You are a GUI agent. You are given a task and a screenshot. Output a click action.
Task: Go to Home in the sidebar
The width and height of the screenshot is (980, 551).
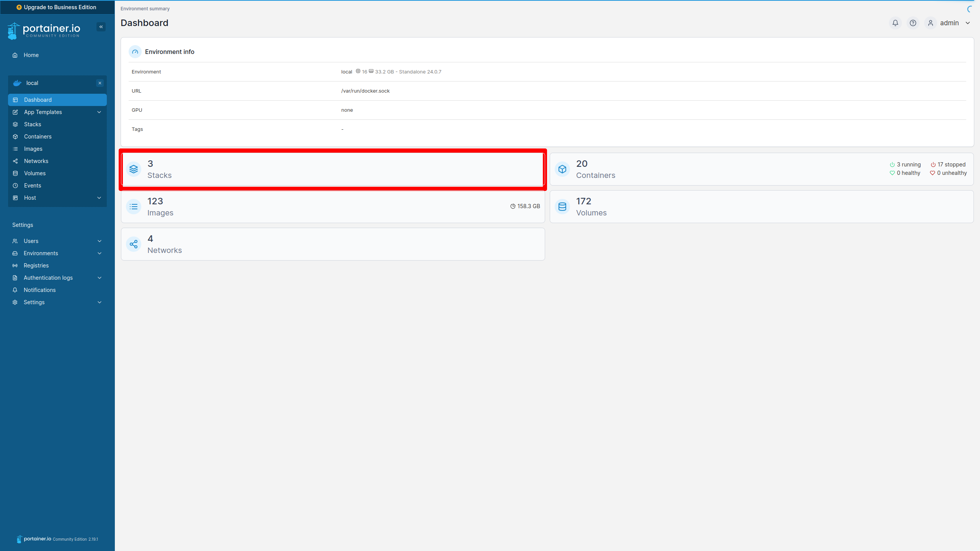click(31, 55)
